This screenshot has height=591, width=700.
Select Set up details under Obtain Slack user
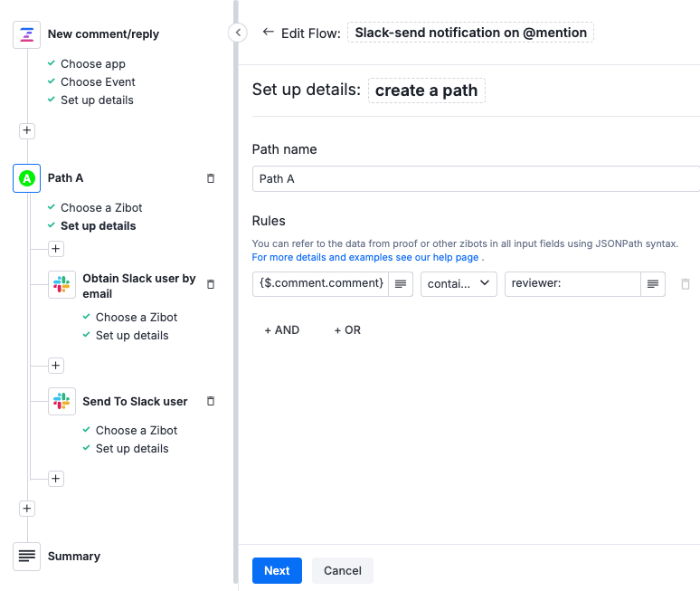pos(132,336)
